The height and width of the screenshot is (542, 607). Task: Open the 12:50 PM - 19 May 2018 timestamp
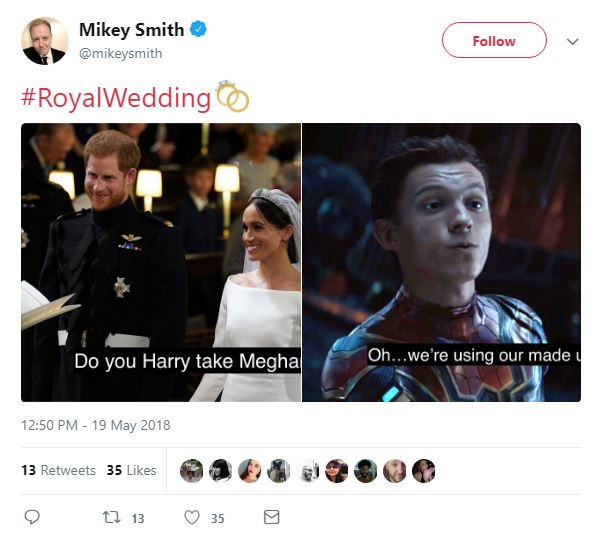click(x=96, y=425)
